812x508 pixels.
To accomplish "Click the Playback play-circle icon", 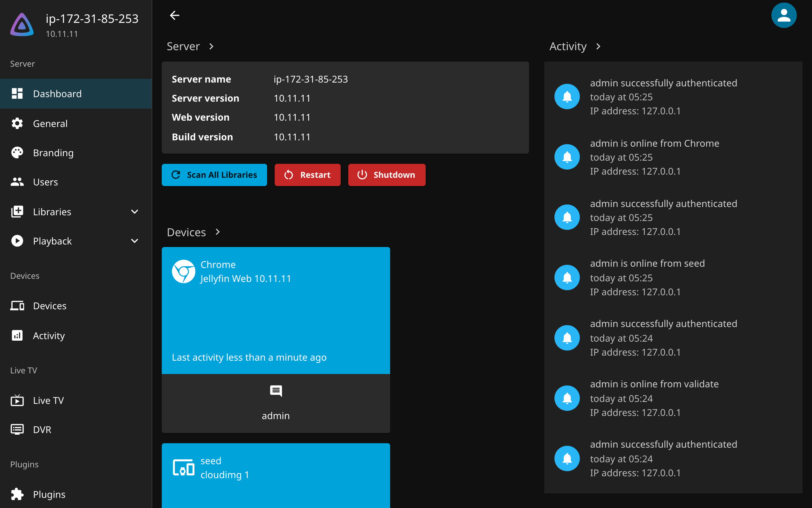I will coord(17,241).
